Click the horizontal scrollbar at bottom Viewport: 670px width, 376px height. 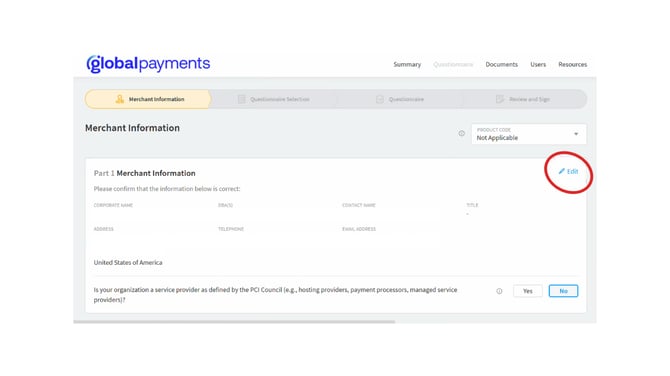coord(234,322)
